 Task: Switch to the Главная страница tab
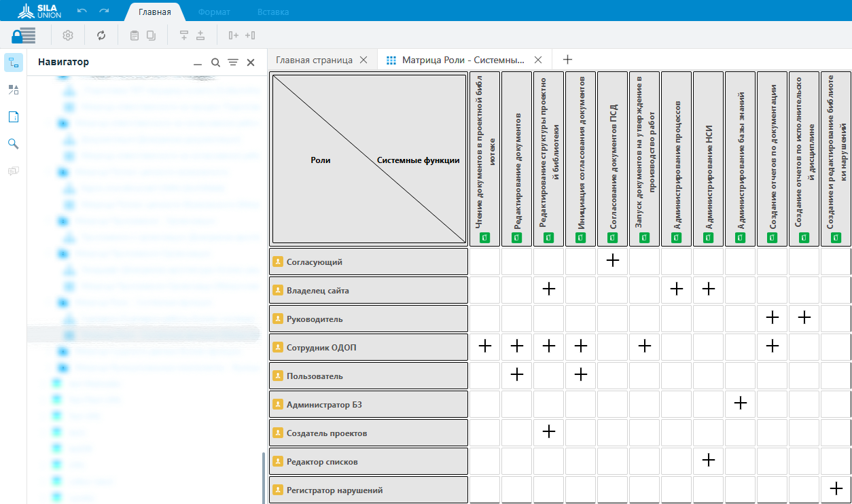tap(314, 60)
